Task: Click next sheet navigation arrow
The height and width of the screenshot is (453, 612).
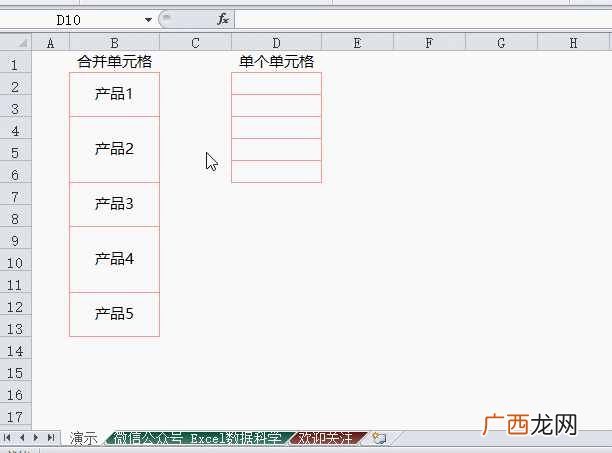Action: pos(36,438)
